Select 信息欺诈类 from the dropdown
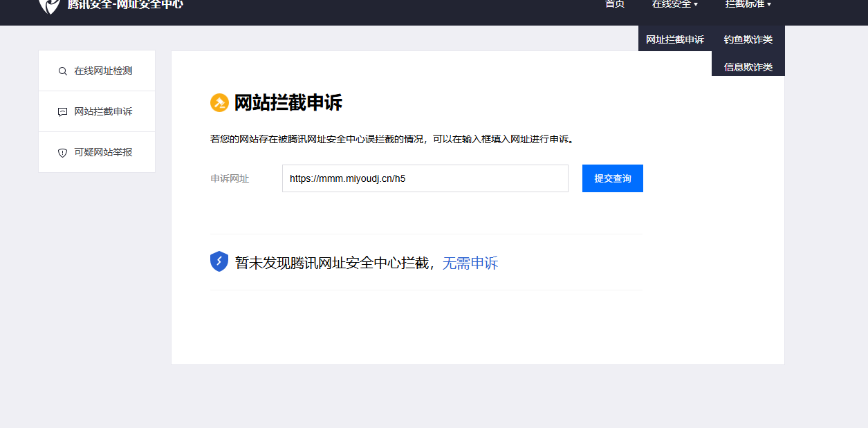Viewport: 868px width, 428px height. click(748, 67)
